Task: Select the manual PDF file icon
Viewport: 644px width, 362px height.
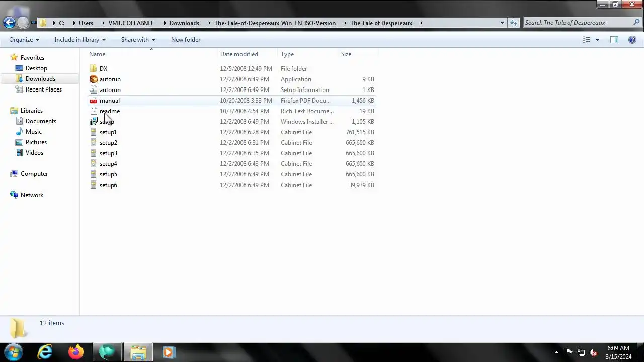Action: coord(93,101)
